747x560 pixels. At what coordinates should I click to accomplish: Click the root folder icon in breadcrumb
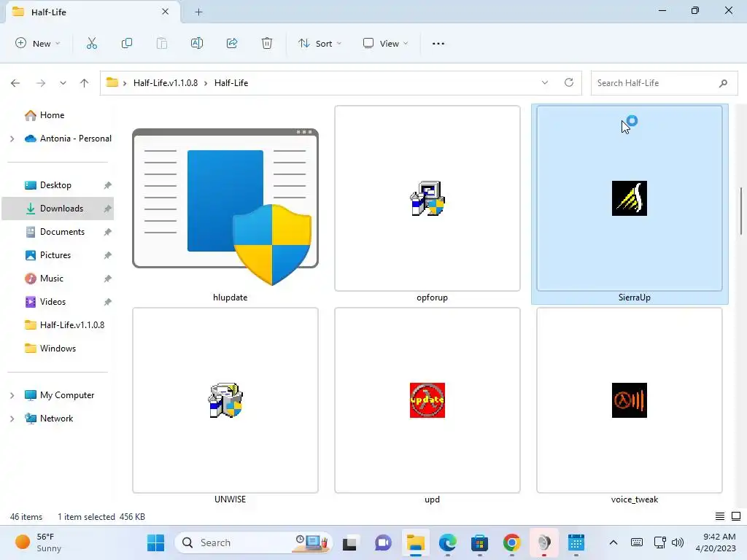point(112,82)
